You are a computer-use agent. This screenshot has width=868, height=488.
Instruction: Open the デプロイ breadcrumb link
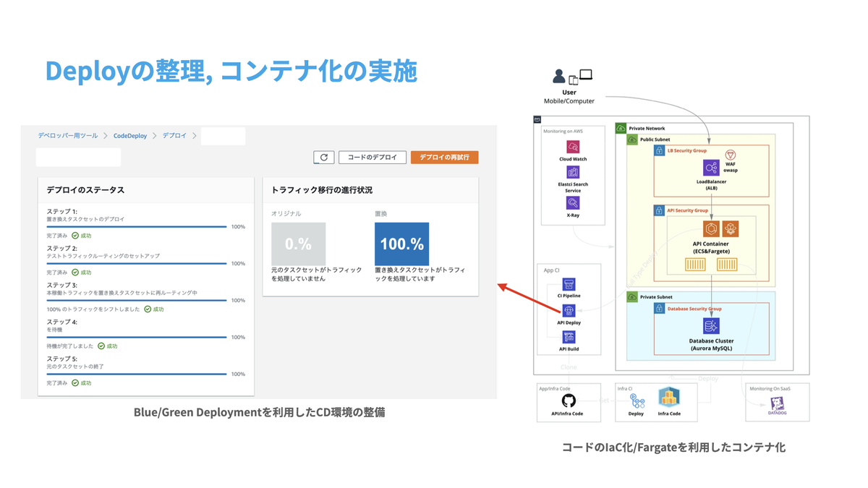pos(174,136)
